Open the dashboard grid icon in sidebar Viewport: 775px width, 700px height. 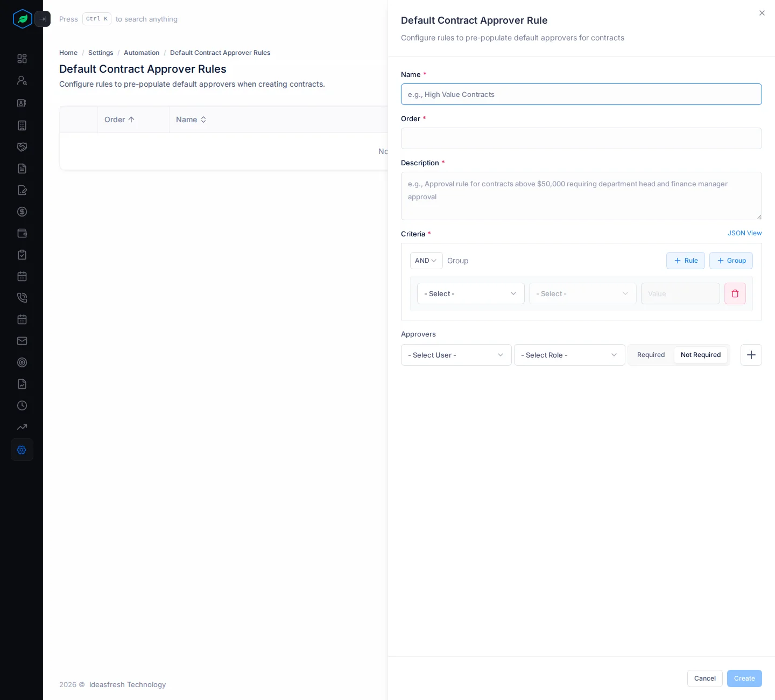(22, 59)
